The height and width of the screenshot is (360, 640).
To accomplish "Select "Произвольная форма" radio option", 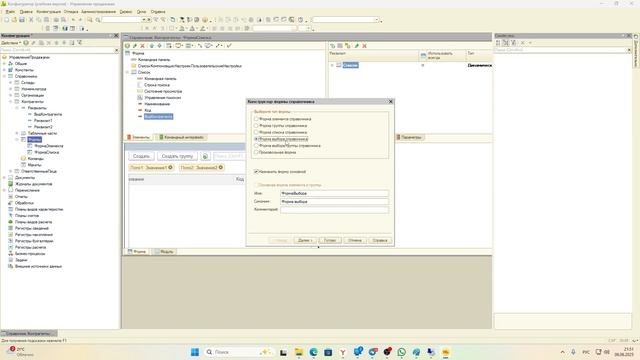I will pos(275,152).
